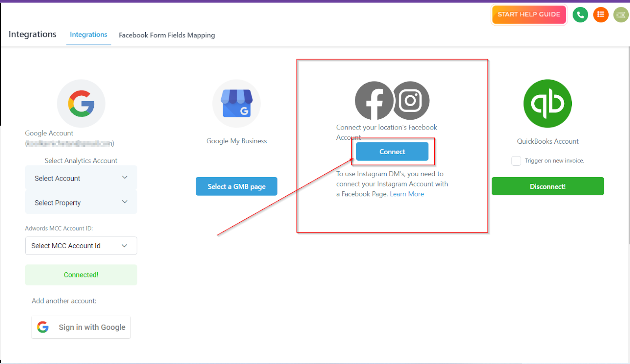630x364 pixels.
Task: Switch to the Integrations tab
Action: point(89,35)
